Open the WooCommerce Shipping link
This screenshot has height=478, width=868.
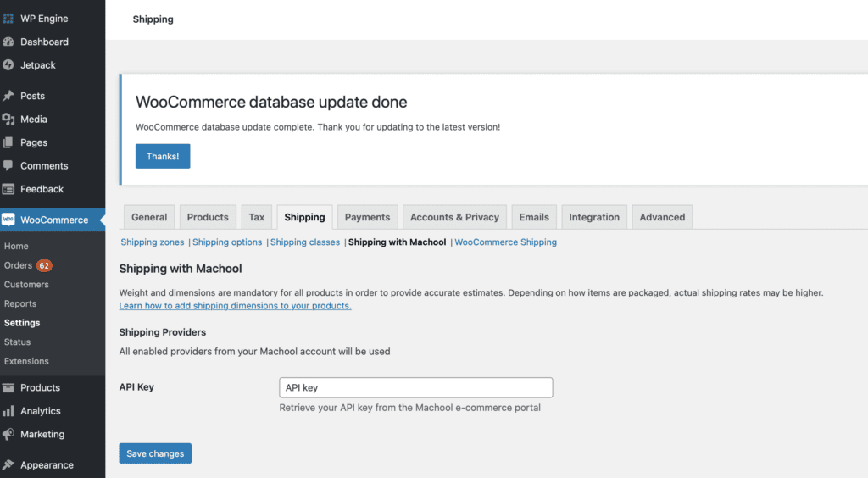point(505,242)
